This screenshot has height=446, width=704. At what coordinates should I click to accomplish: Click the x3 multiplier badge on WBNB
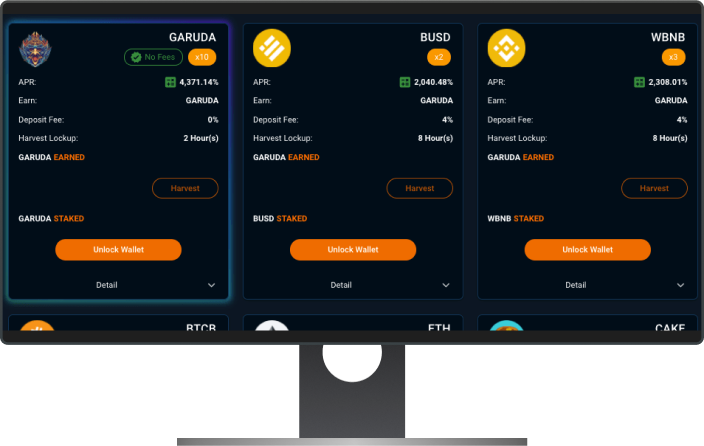pyautogui.click(x=673, y=57)
